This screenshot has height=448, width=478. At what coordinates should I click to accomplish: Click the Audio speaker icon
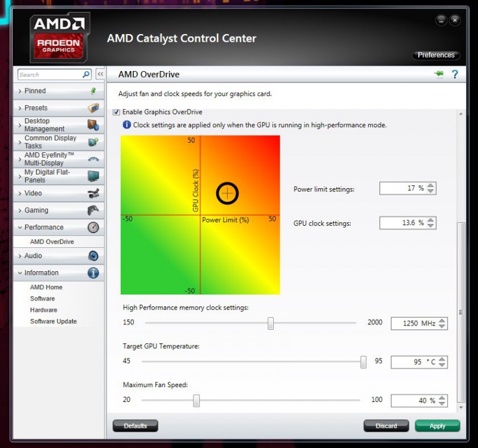point(93,256)
